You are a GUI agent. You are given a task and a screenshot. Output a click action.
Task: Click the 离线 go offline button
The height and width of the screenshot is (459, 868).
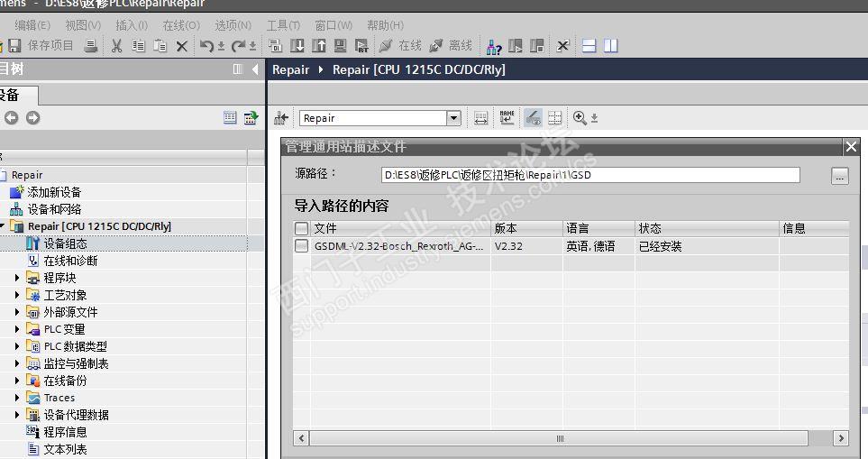coord(451,46)
